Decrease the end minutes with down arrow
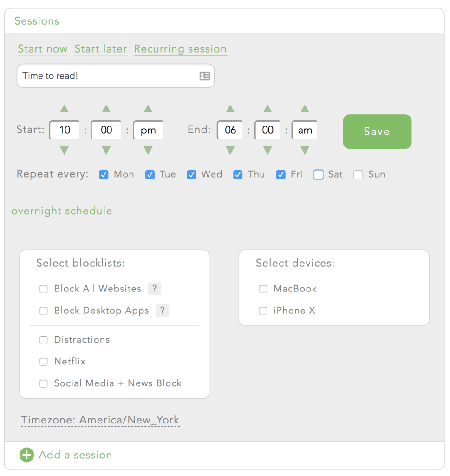 267,151
